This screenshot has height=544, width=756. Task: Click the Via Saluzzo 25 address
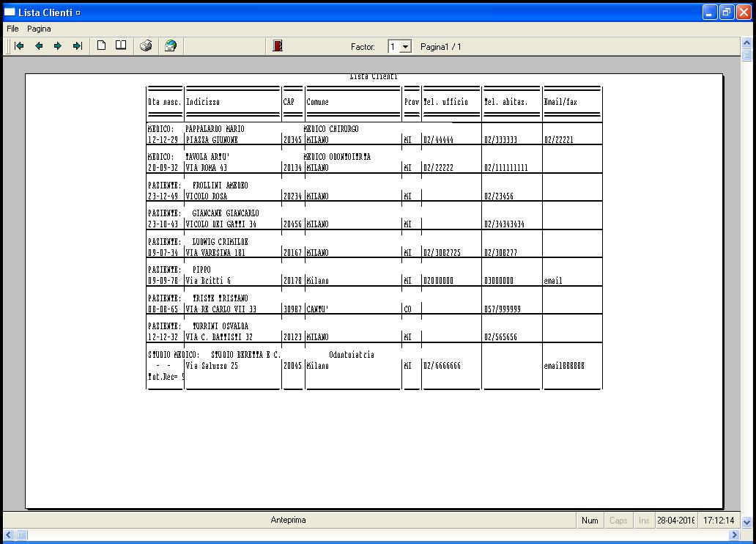(x=212, y=366)
